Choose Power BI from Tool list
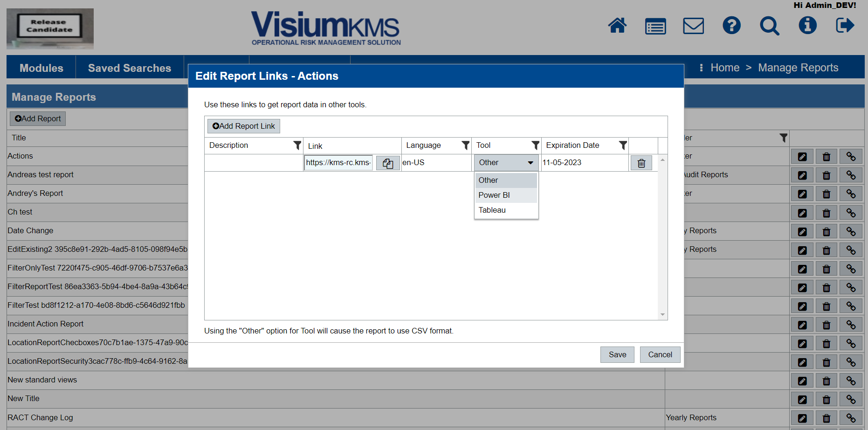The image size is (868, 430). pos(506,195)
